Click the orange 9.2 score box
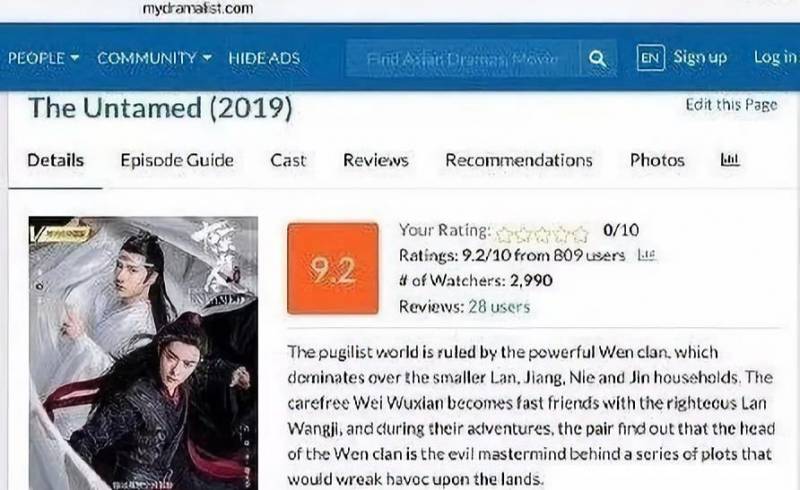This screenshot has width=800, height=490. 333,268
